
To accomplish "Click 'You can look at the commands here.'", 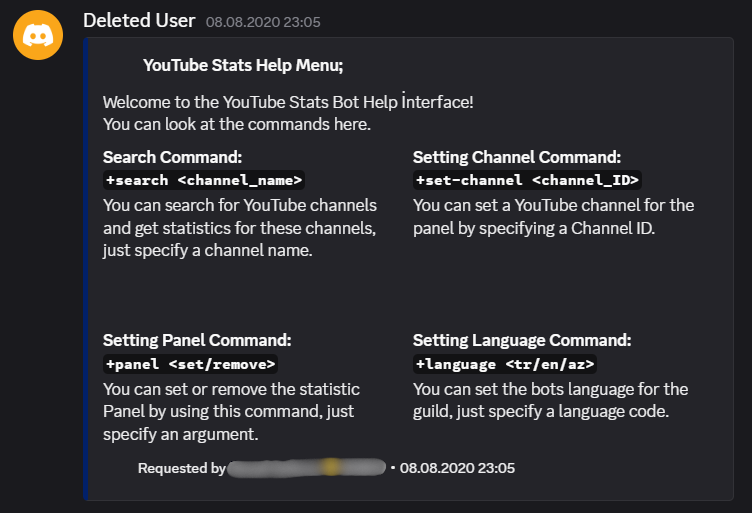I will point(237,125).
